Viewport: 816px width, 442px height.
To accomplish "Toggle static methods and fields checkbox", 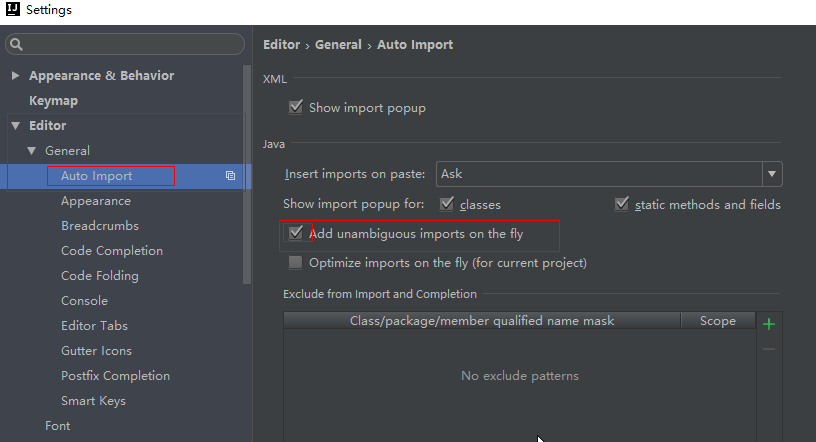I will tap(621, 204).
